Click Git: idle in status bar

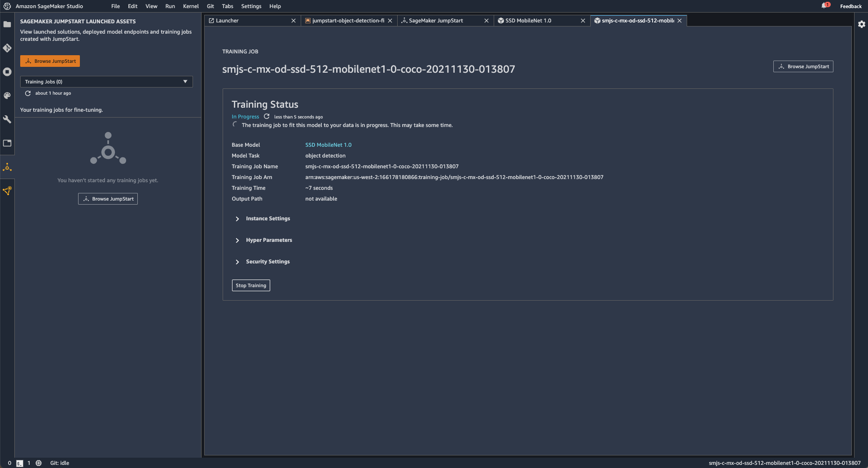click(60, 463)
